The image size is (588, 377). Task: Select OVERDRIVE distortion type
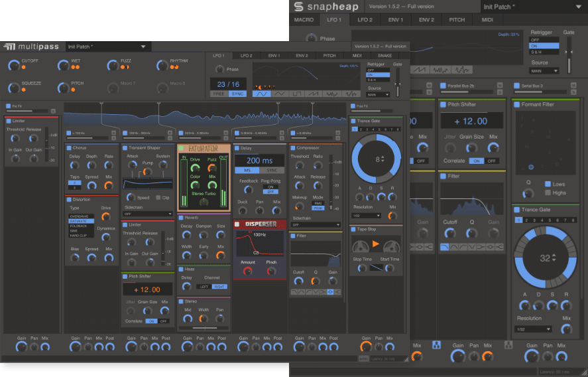coord(81,216)
